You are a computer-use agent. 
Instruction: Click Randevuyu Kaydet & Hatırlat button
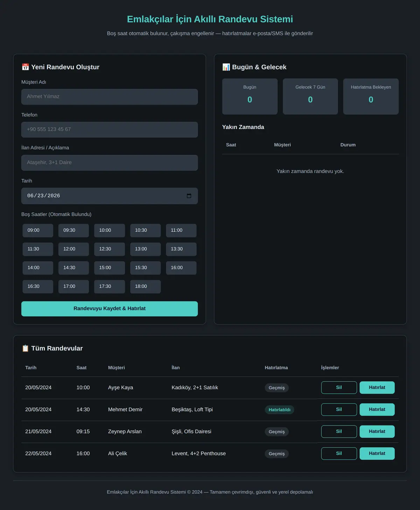(110, 309)
